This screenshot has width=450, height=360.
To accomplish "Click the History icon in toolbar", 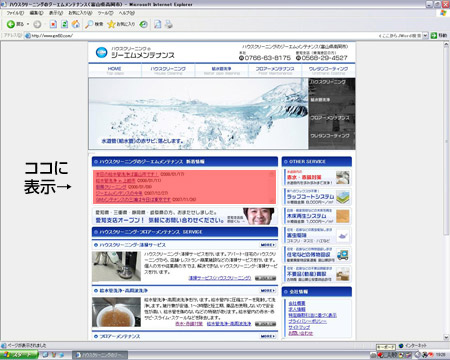I will (144, 24).
